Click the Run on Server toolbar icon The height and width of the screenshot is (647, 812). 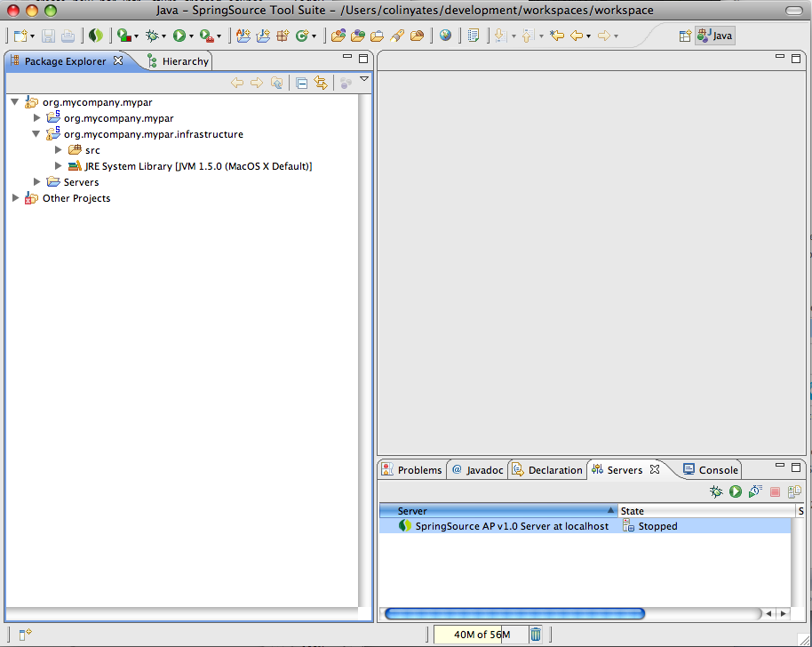[123, 36]
